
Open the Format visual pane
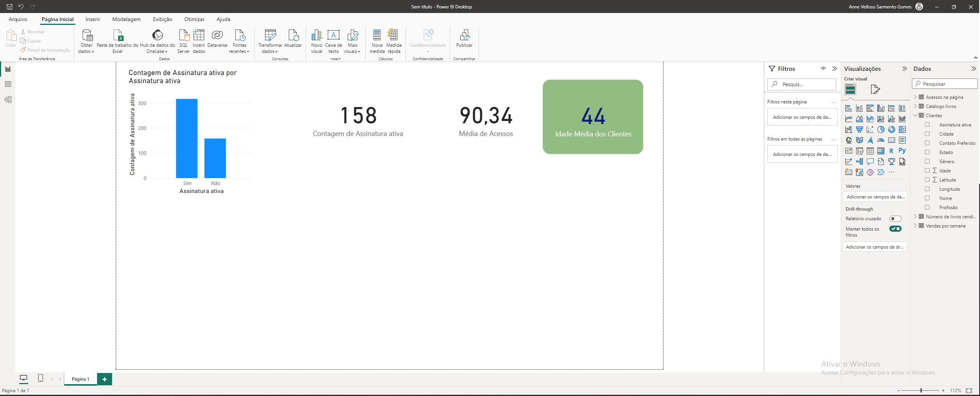pos(875,90)
